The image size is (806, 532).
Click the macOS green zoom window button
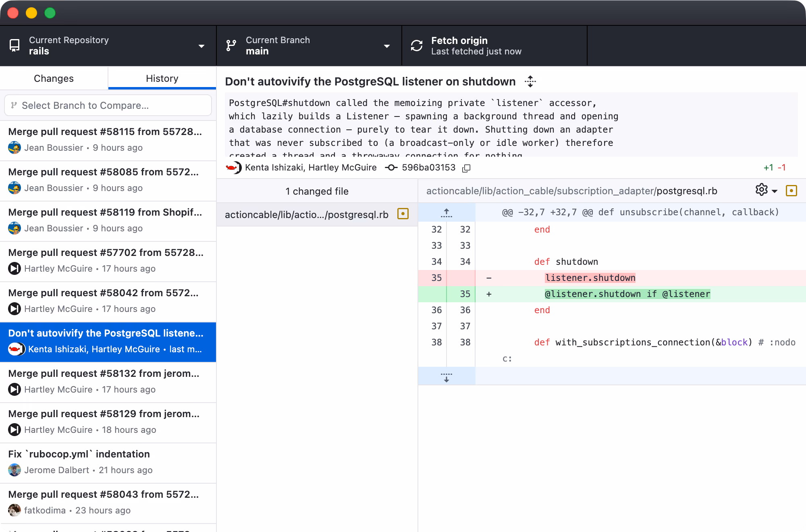coord(50,13)
